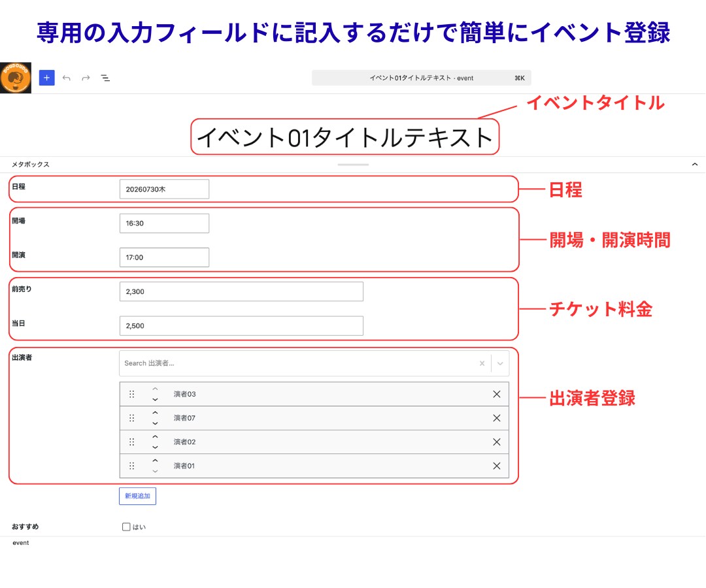Click the 開場 time input field

point(164,223)
